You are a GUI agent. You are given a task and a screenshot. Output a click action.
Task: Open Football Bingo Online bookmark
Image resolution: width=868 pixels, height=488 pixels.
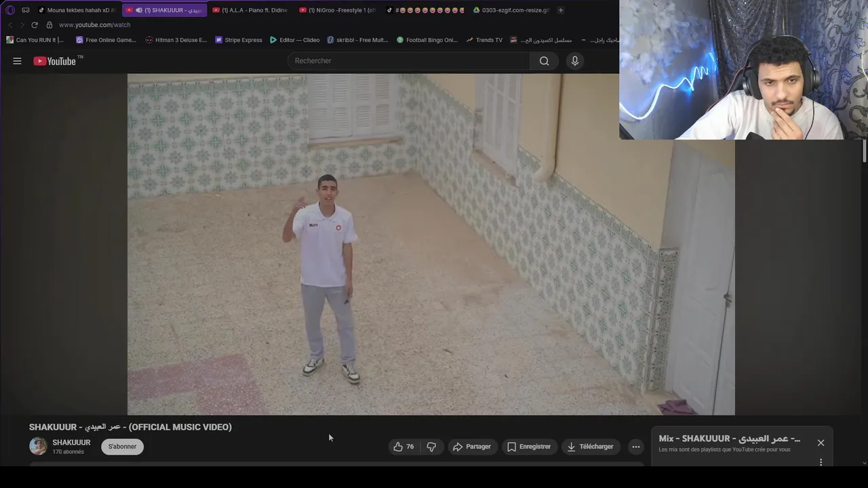[x=427, y=40]
